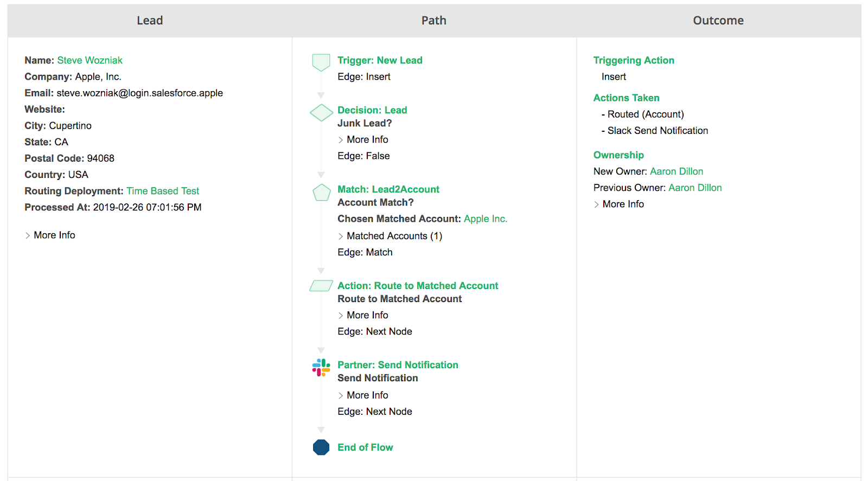The width and height of the screenshot is (868, 481).
Task: Click the Outcome column header
Action: pyautogui.click(x=718, y=21)
